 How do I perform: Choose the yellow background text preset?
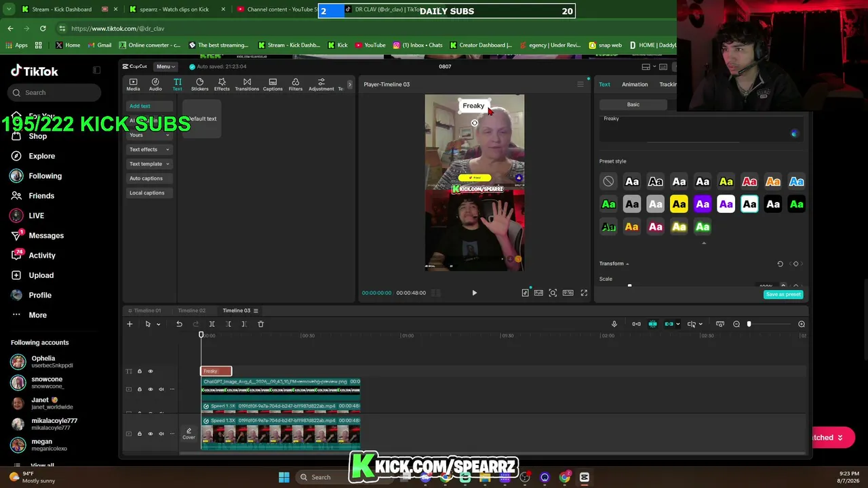(679, 204)
